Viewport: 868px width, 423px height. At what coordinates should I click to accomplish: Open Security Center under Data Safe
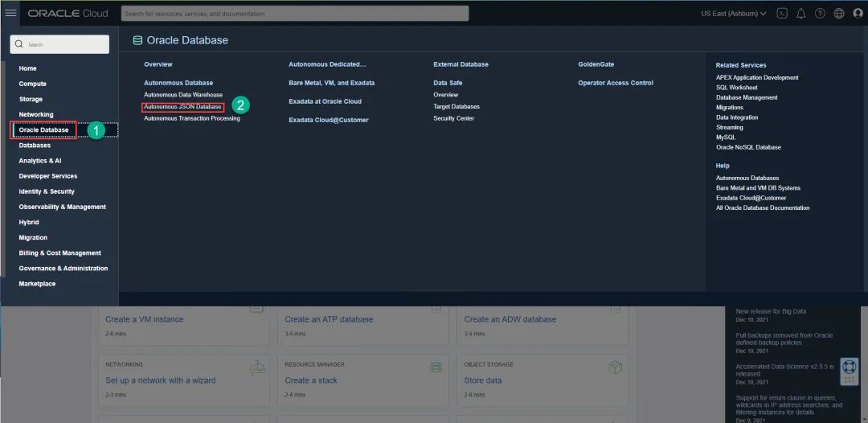click(x=454, y=118)
